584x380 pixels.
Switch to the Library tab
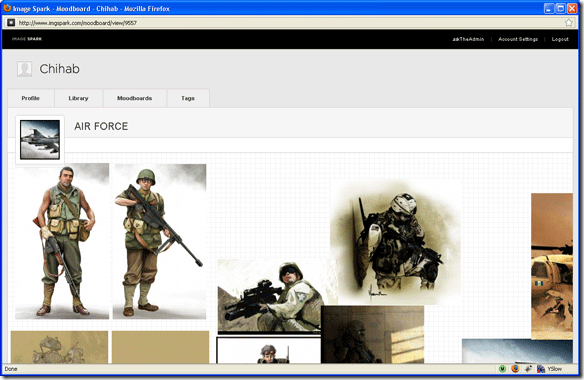(78, 98)
